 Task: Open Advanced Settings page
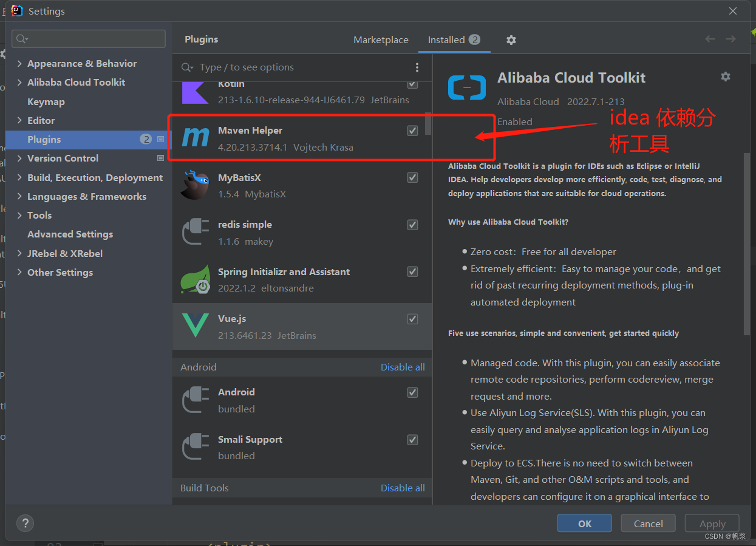tap(70, 234)
